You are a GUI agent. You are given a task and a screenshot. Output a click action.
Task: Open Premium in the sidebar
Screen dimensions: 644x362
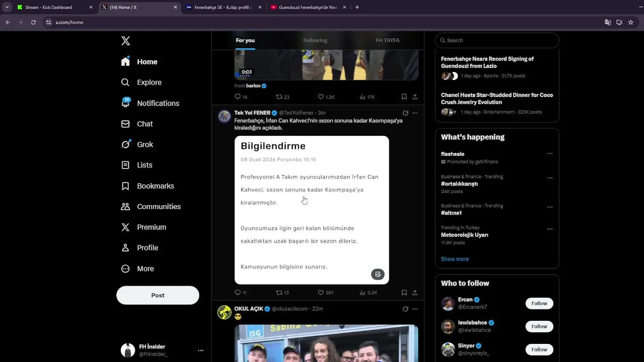144,227
